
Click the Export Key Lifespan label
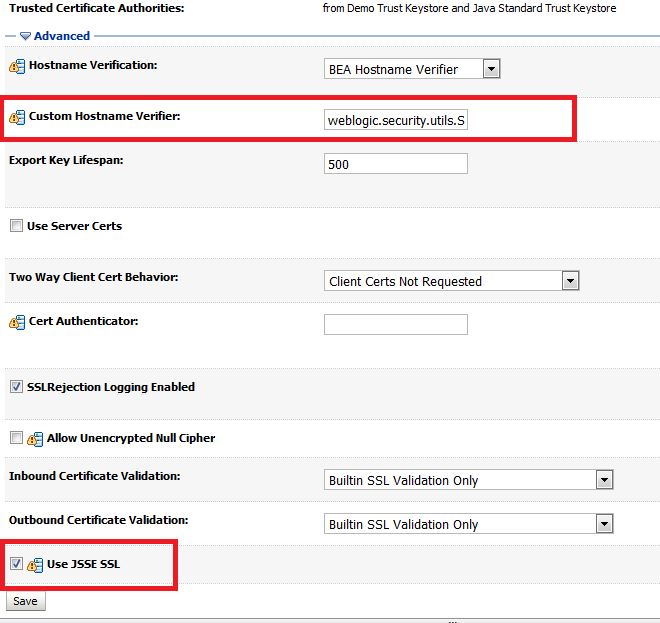coord(66,160)
